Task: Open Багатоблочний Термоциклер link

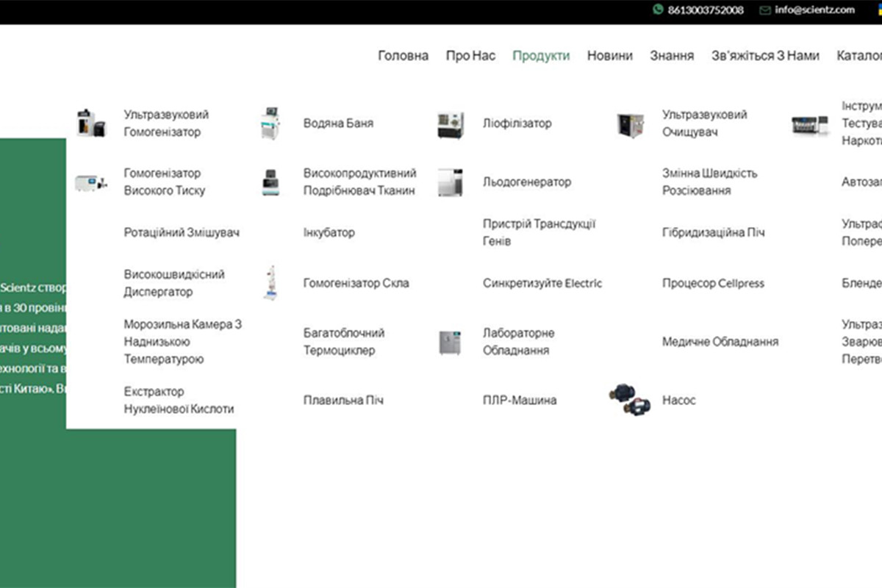Action: pyautogui.click(x=344, y=342)
